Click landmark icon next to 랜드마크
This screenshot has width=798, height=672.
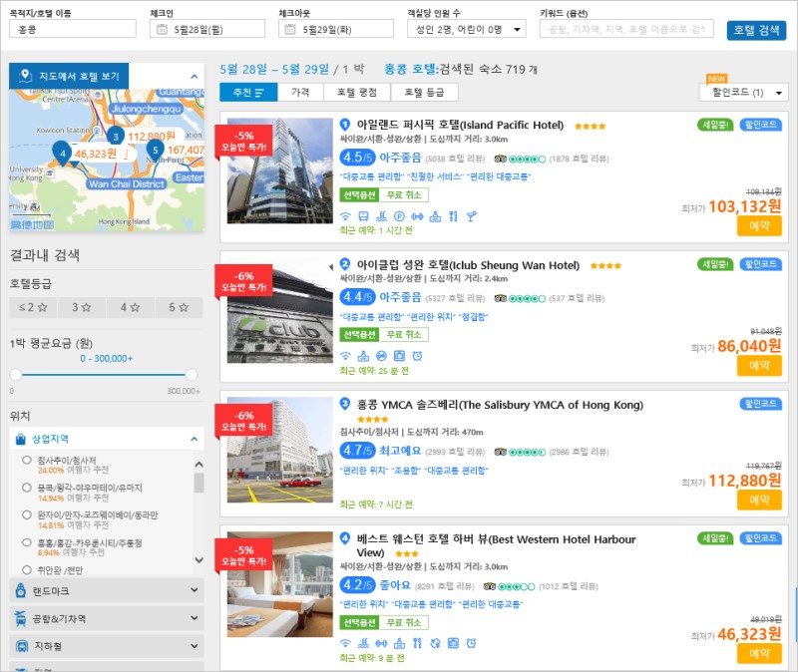point(20,590)
